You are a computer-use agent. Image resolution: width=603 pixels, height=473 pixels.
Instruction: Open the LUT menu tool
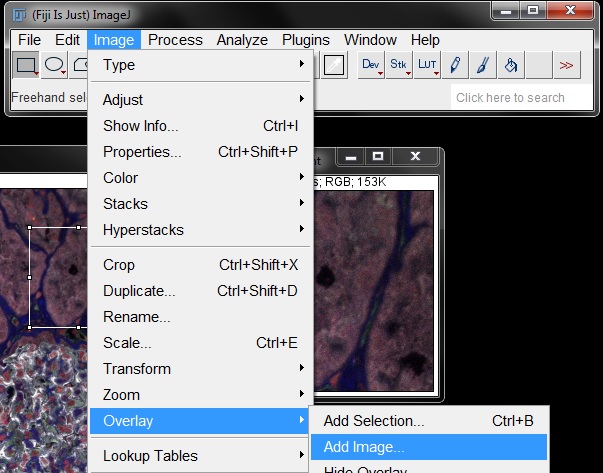[x=428, y=66]
